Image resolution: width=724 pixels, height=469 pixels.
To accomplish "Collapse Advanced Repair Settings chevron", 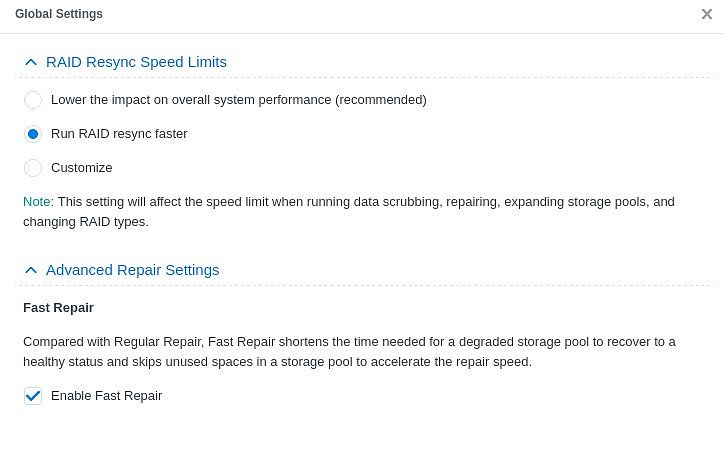I will (x=30, y=270).
